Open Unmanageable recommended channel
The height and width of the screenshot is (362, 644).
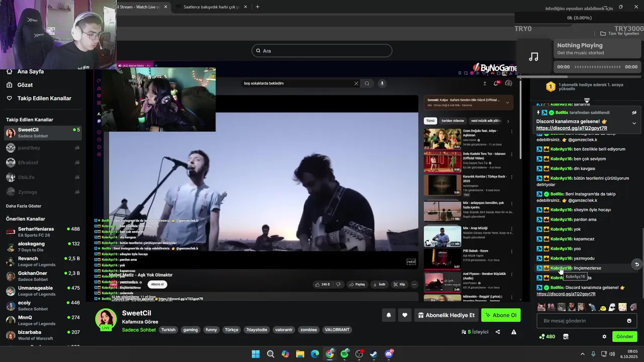43,291
